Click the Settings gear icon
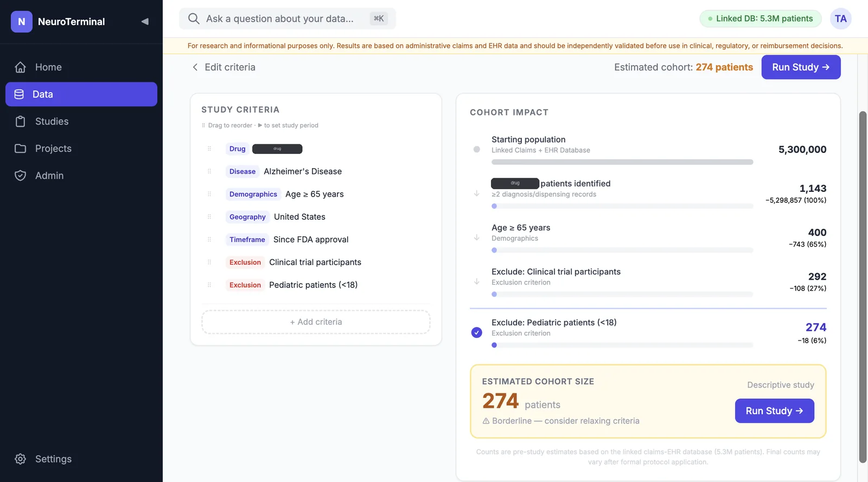 (21, 459)
